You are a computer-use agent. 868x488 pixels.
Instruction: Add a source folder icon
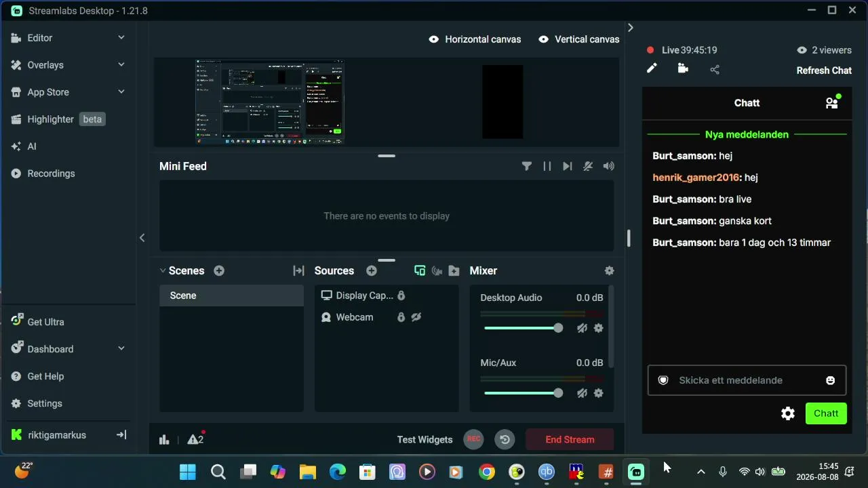454,270
